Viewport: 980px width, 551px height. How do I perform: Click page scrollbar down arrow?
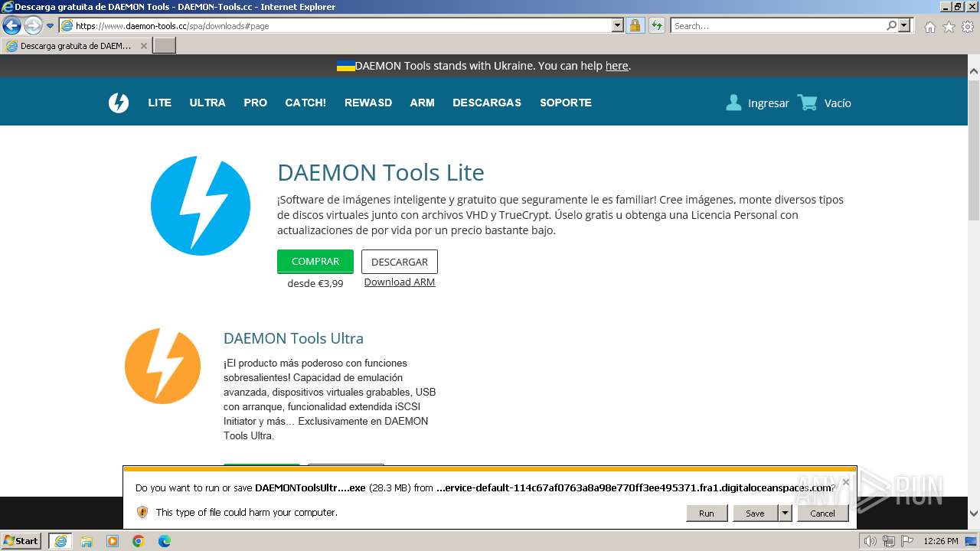point(974,514)
